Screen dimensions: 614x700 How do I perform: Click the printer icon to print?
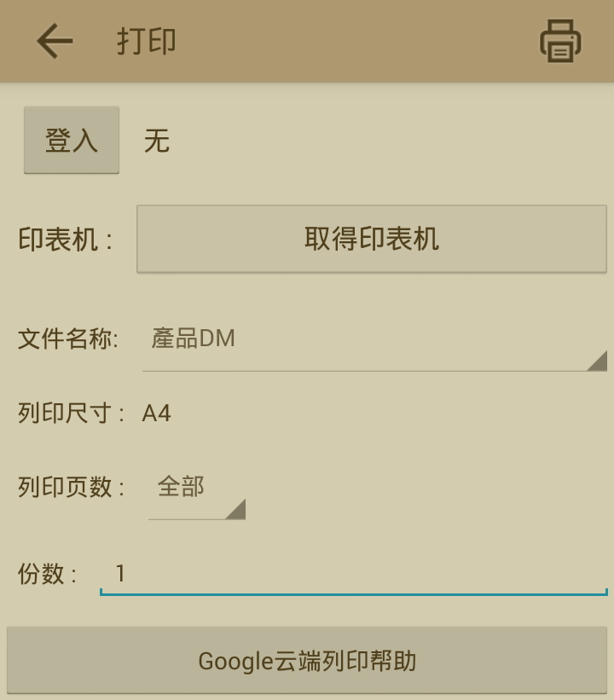[x=560, y=41]
